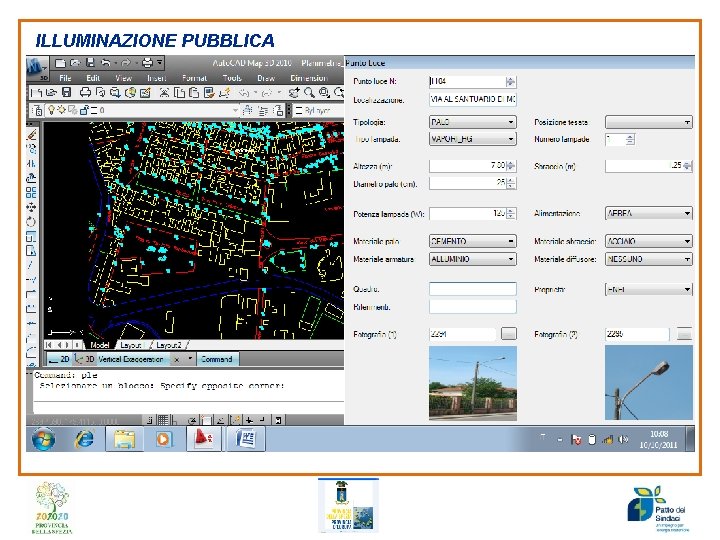
Task: Click the Plot printer icon in the title bar
Action: [x=147, y=63]
